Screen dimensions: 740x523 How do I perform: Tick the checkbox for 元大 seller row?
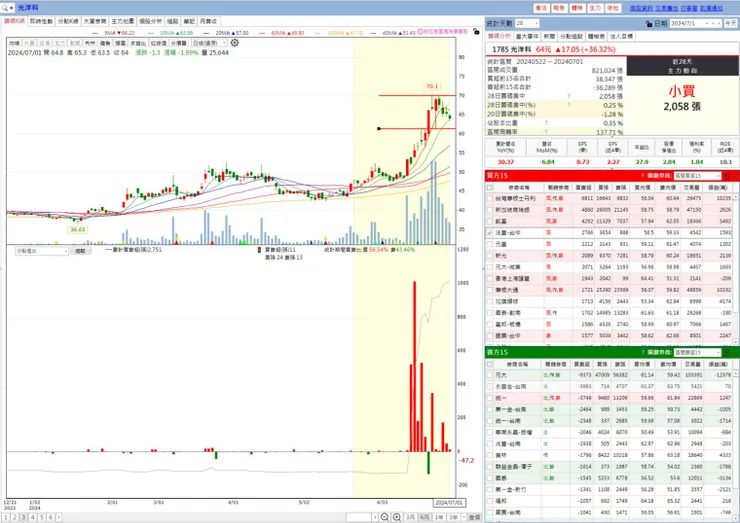click(489, 375)
